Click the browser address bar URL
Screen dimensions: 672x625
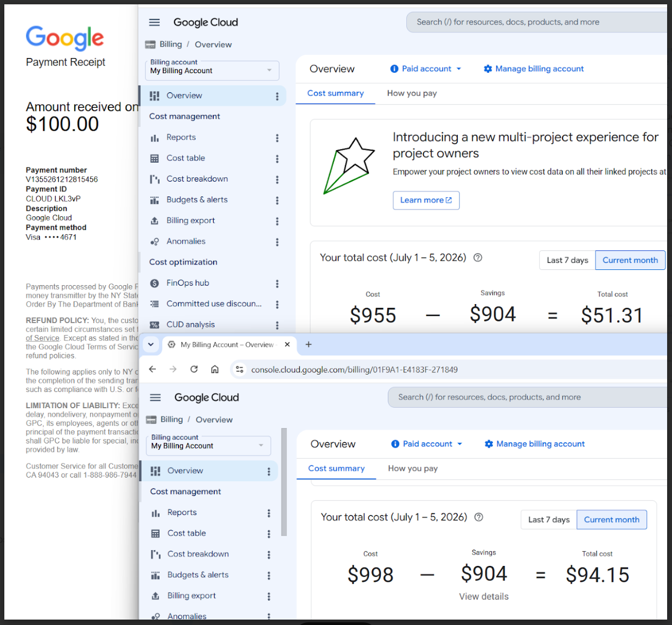[x=354, y=370]
